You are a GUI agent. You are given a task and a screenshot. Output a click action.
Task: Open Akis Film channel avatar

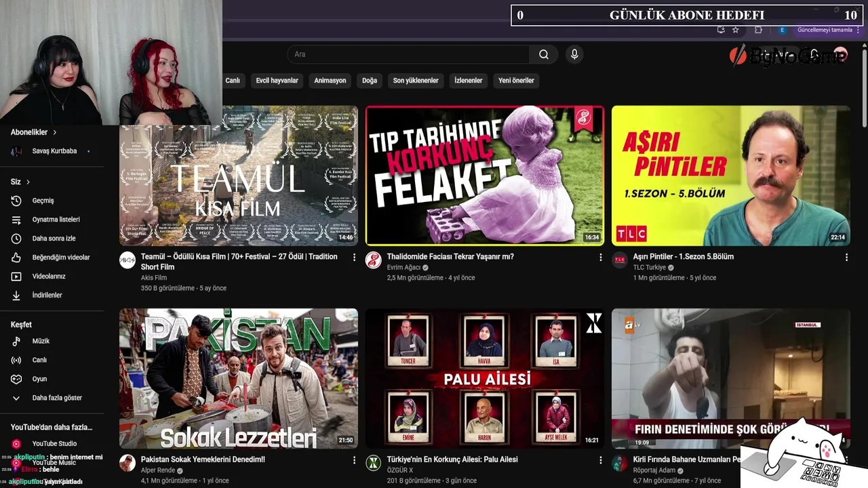[x=127, y=260]
